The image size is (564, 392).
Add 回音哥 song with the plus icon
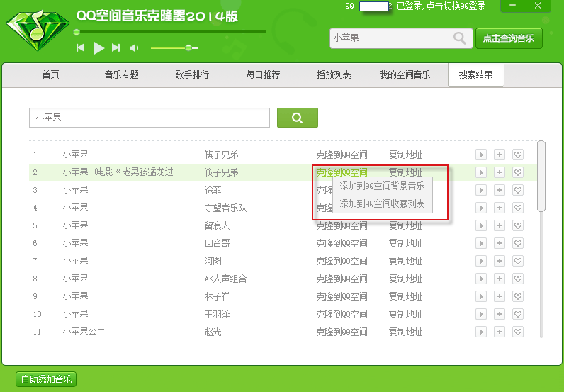500,243
